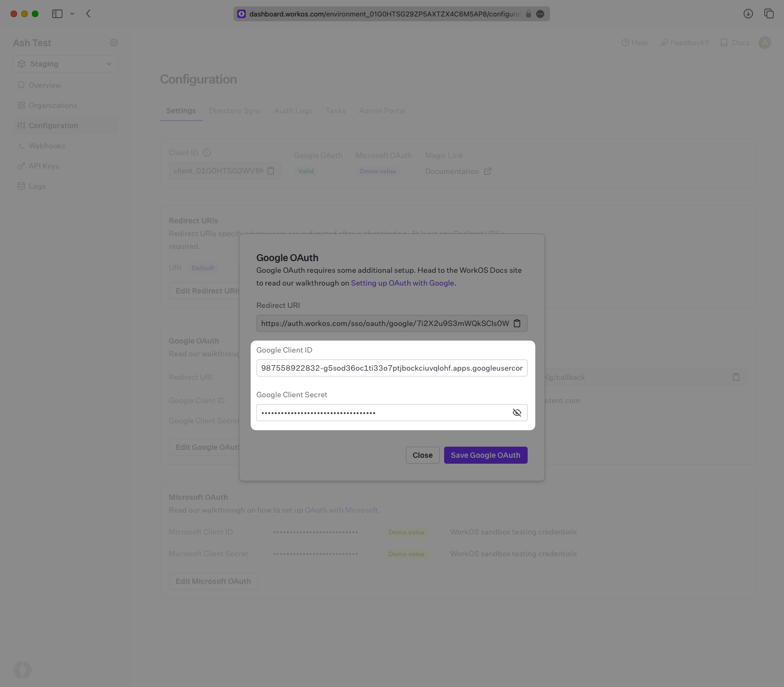Screen dimensions: 784x687
Task: Open the Admin Portal tab
Action: pyautogui.click(x=382, y=111)
